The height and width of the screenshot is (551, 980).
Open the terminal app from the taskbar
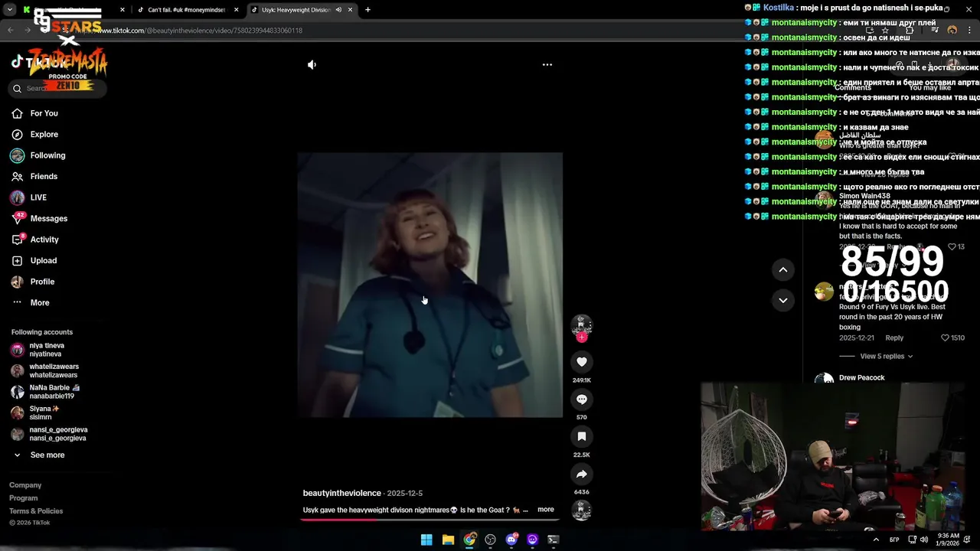(x=554, y=540)
